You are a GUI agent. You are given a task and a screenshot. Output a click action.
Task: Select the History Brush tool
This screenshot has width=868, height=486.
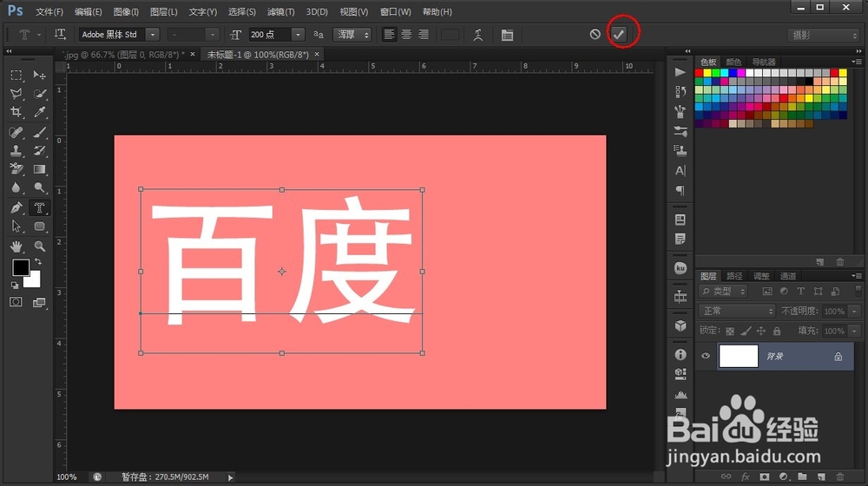pyautogui.click(x=39, y=150)
